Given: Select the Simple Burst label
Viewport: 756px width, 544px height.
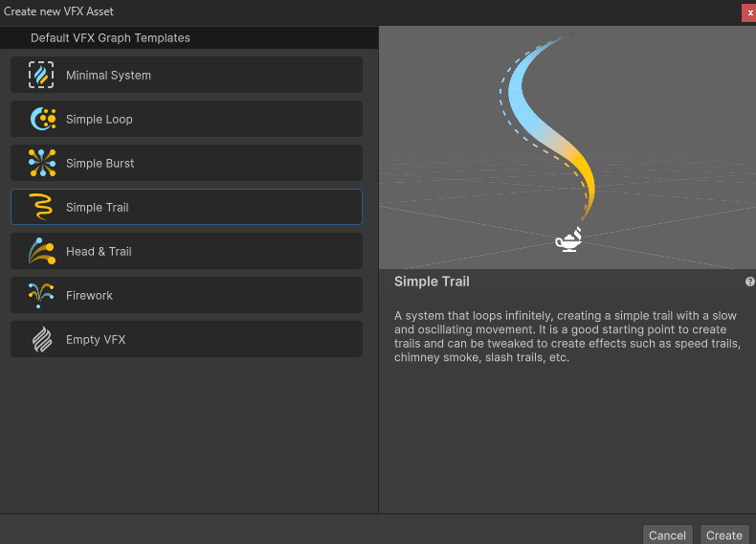Looking at the screenshot, I should pyautogui.click(x=100, y=163).
